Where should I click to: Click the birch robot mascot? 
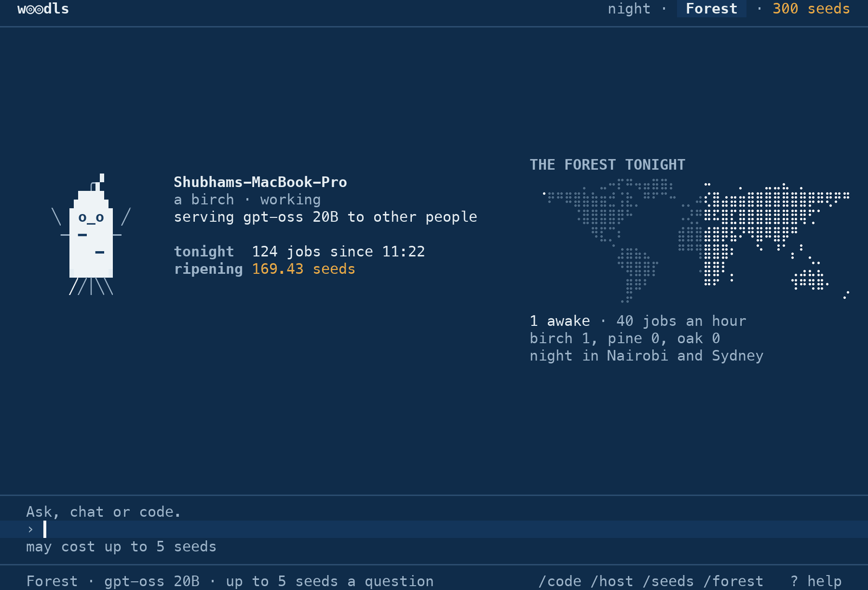coord(91,234)
